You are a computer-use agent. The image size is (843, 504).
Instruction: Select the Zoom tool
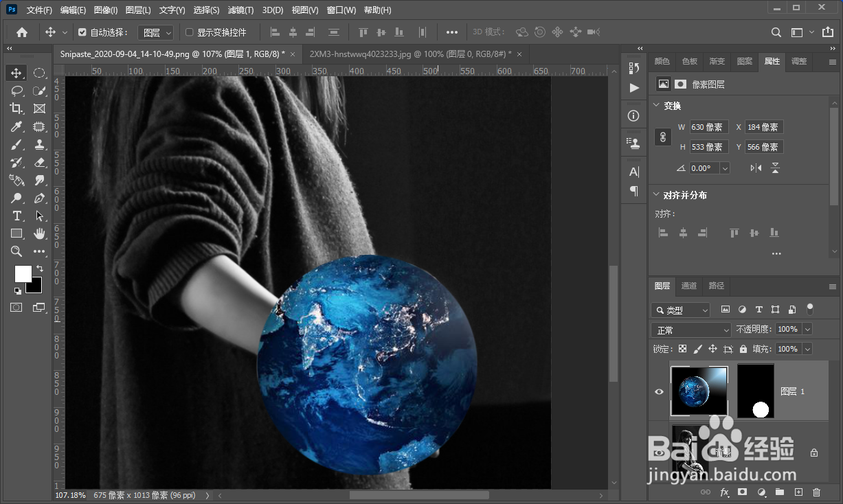(x=16, y=251)
